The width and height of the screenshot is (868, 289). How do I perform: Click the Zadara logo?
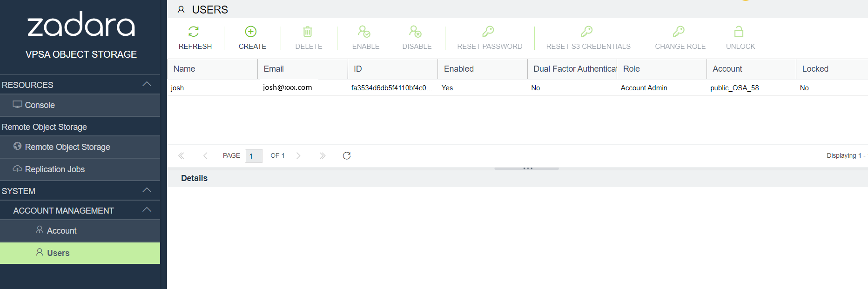(81, 24)
